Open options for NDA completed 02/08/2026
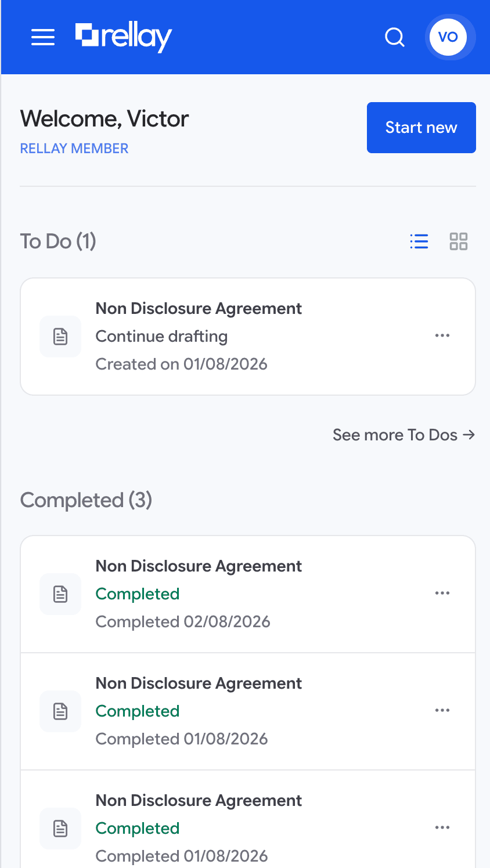The height and width of the screenshot is (868, 490). click(x=442, y=594)
